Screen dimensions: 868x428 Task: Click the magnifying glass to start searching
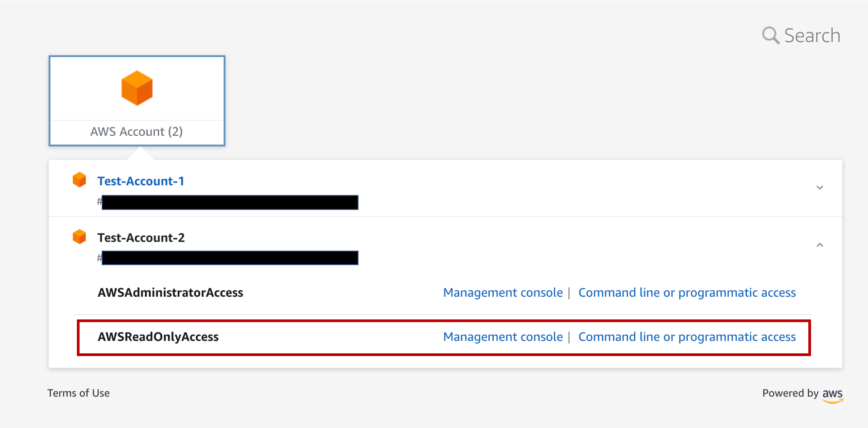pyautogui.click(x=770, y=35)
